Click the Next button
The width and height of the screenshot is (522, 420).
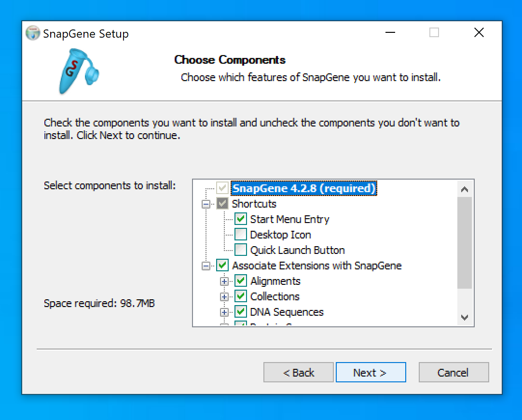[x=371, y=373]
